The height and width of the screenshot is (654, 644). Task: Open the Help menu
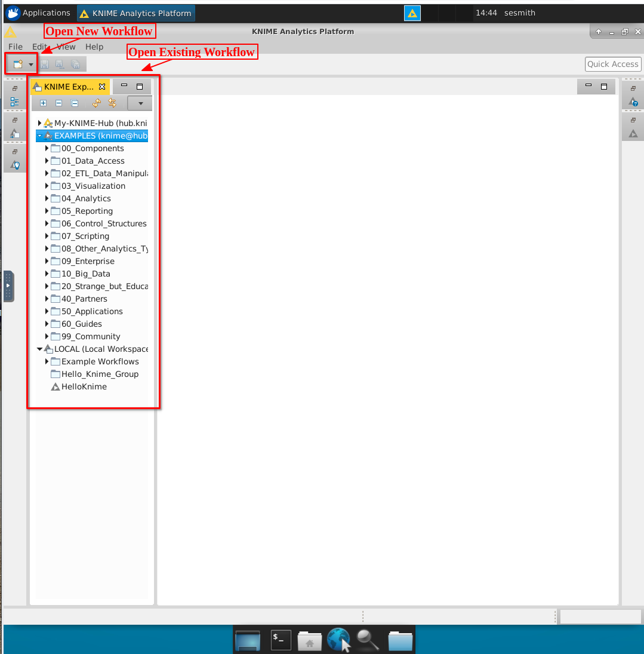(x=94, y=47)
